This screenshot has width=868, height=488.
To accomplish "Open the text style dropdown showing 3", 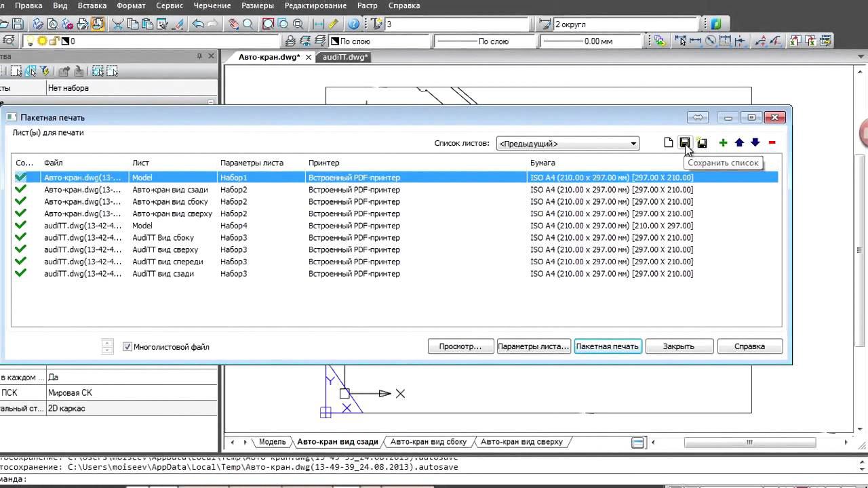I will [458, 24].
